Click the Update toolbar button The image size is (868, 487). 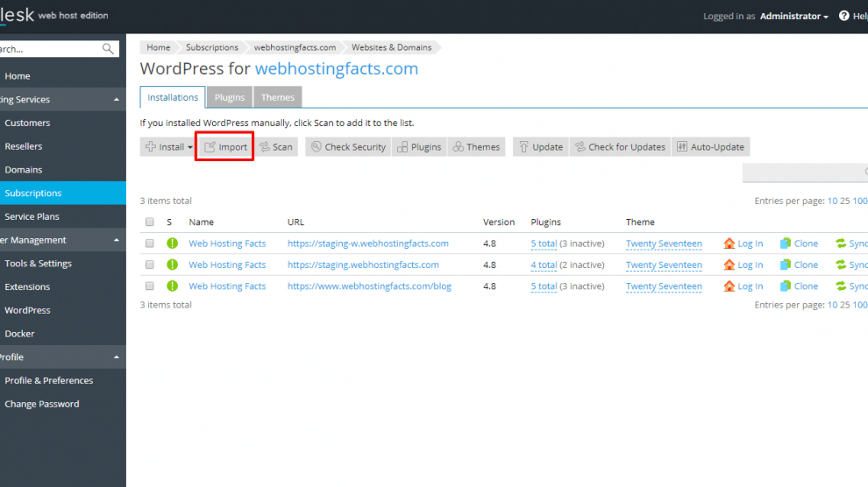541,146
